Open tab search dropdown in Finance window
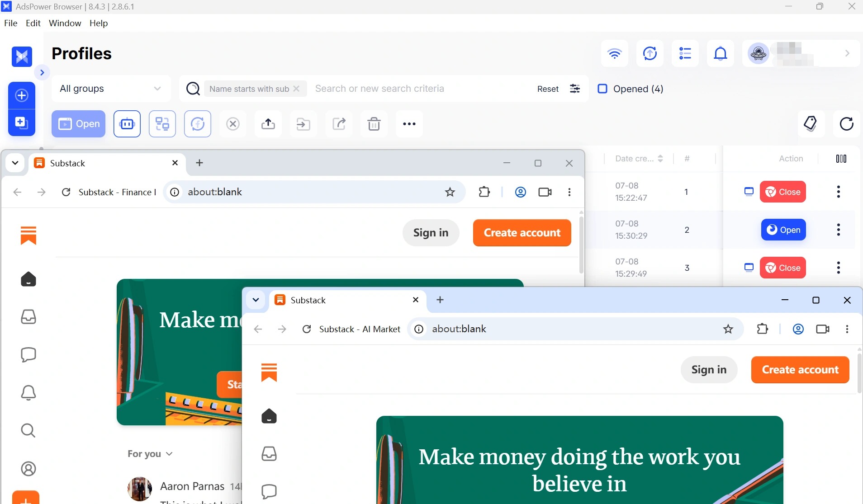This screenshot has width=863, height=504. (x=15, y=163)
